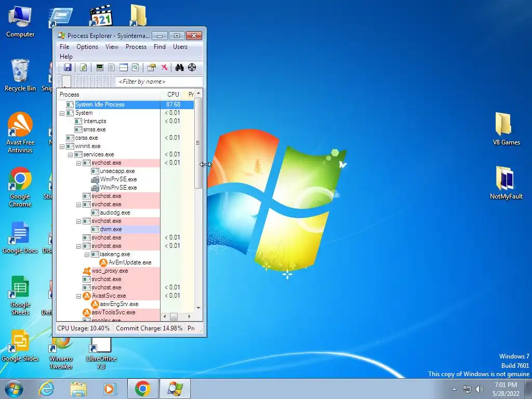
Task: Select the System Idle Process row
Action: (126, 104)
